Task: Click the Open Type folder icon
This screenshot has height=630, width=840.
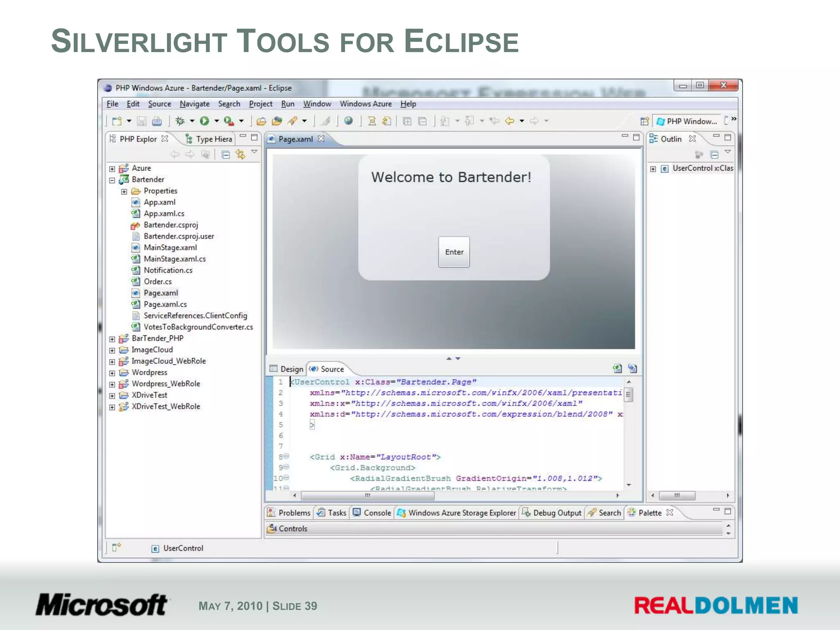Action: click(x=277, y=121)
